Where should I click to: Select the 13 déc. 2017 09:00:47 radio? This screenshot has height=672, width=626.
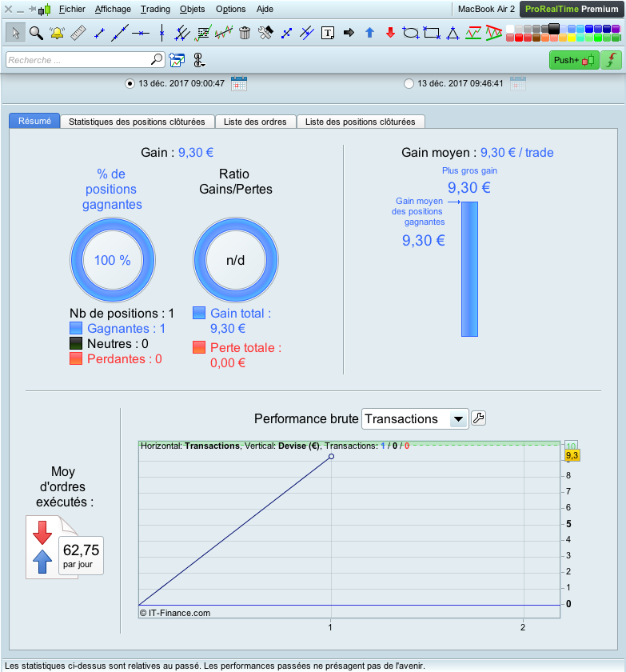pyautogui.click(x=130, y=83)
